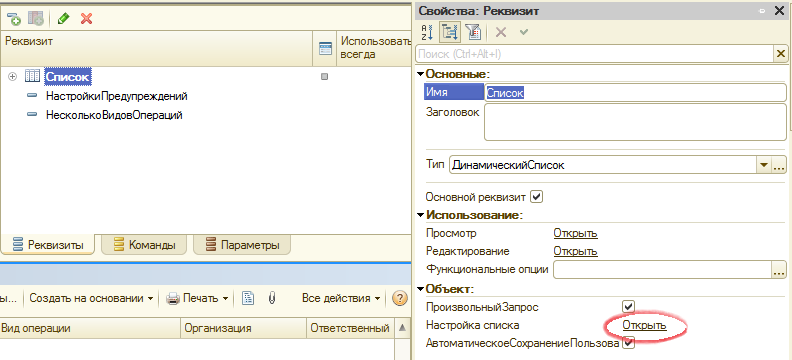This screenshot has width=792, height=360.
Task: Select the НесколькоВидовОпераций attribute row
Action: (114, 115)
